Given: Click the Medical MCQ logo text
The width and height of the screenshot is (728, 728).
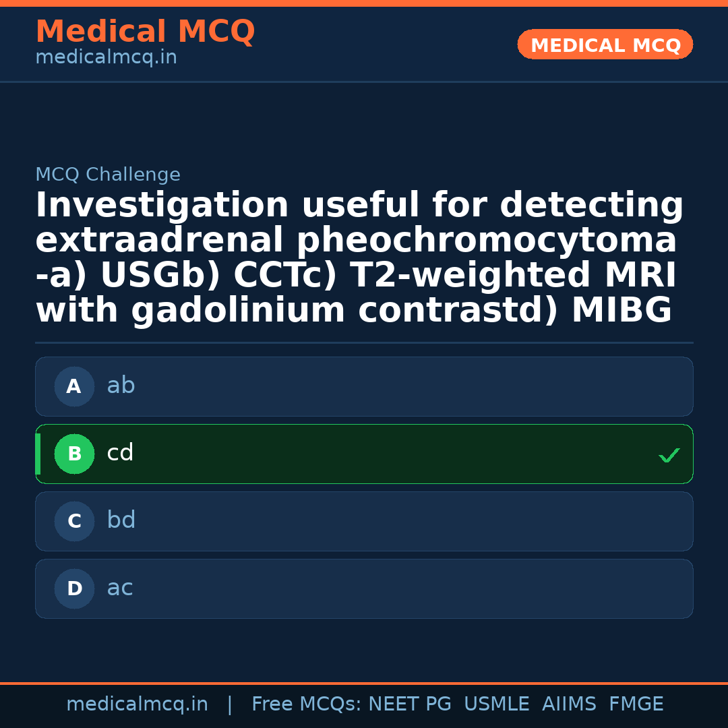Looking at the screenshot, I should click(x=145, y=31).
